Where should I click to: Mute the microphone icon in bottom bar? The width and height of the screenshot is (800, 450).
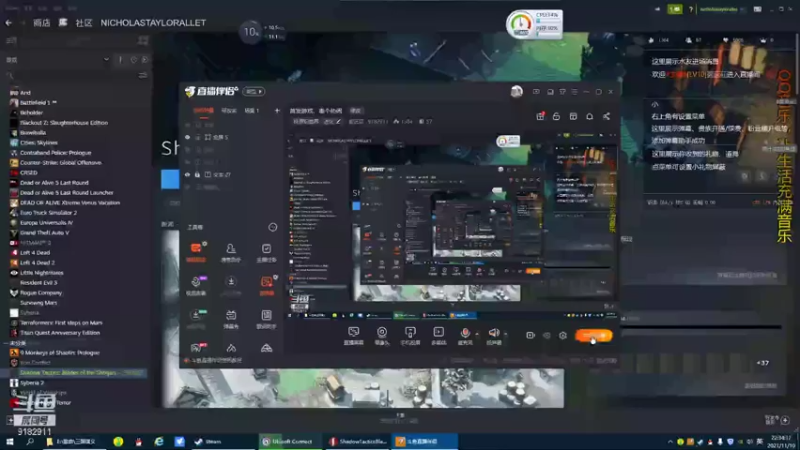(465, 335)
